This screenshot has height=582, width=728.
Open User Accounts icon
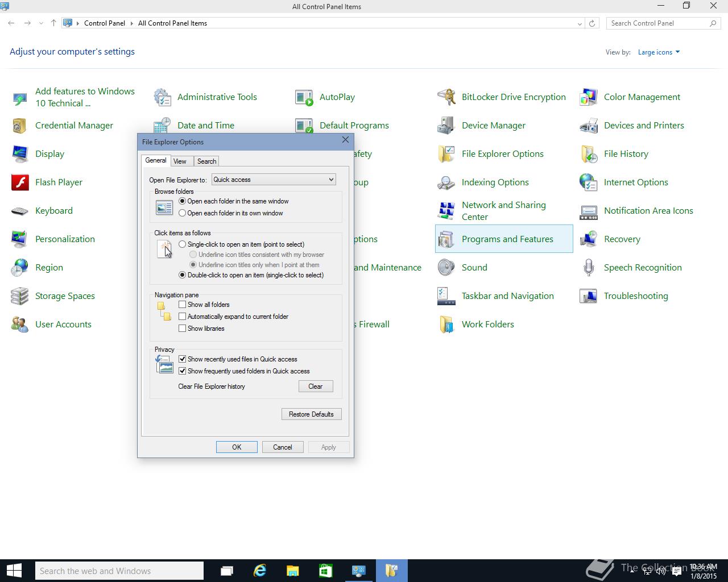20,325
